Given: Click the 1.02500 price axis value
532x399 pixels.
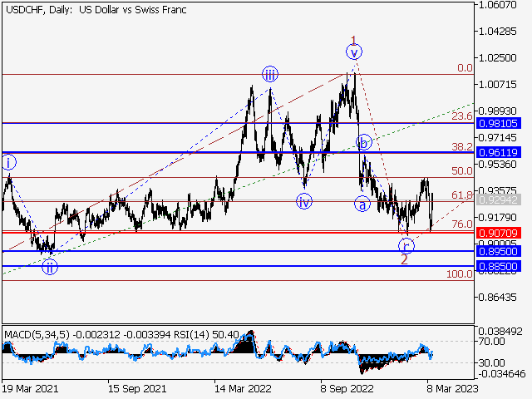Looking at the screenshot, I should click(x=497, y=57).
